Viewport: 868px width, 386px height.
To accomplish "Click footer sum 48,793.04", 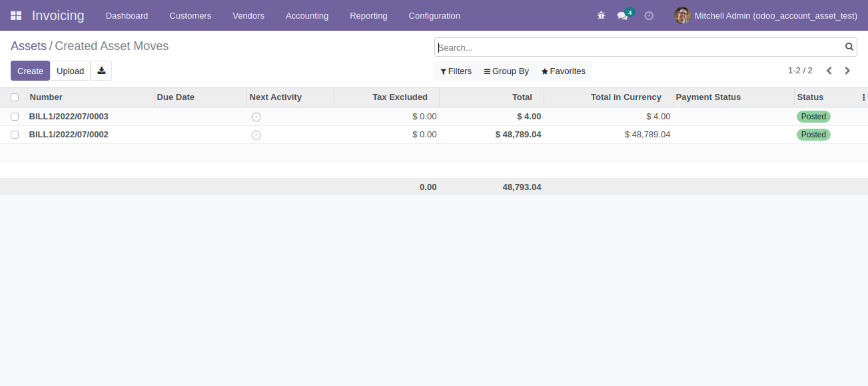I will [x=522, y=187].
